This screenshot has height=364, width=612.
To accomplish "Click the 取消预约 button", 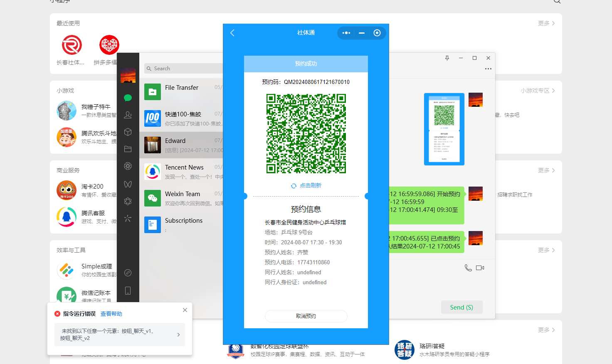I will click(306, 316).
